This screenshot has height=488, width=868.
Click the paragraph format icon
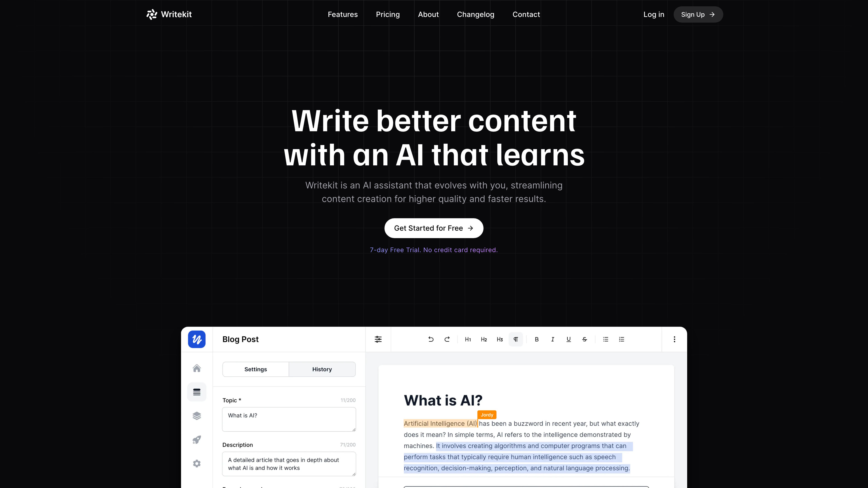click(x=516, y=339)
